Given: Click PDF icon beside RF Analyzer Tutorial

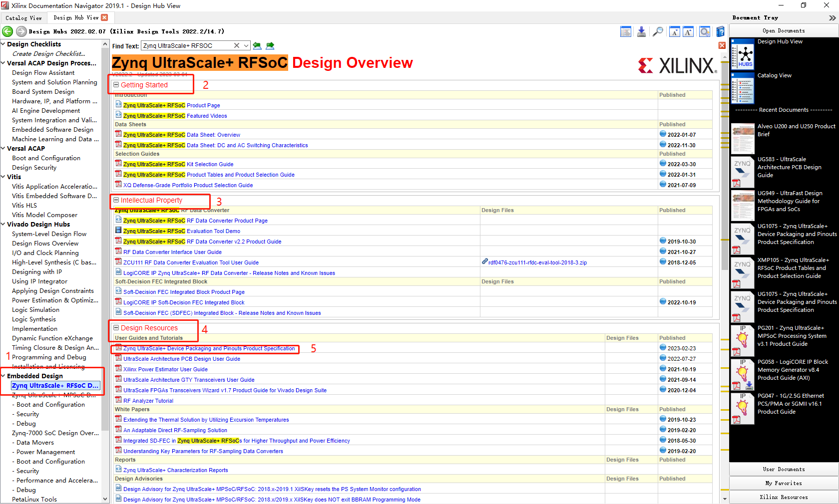Looking at the screenshot, I should pos(118,400).
